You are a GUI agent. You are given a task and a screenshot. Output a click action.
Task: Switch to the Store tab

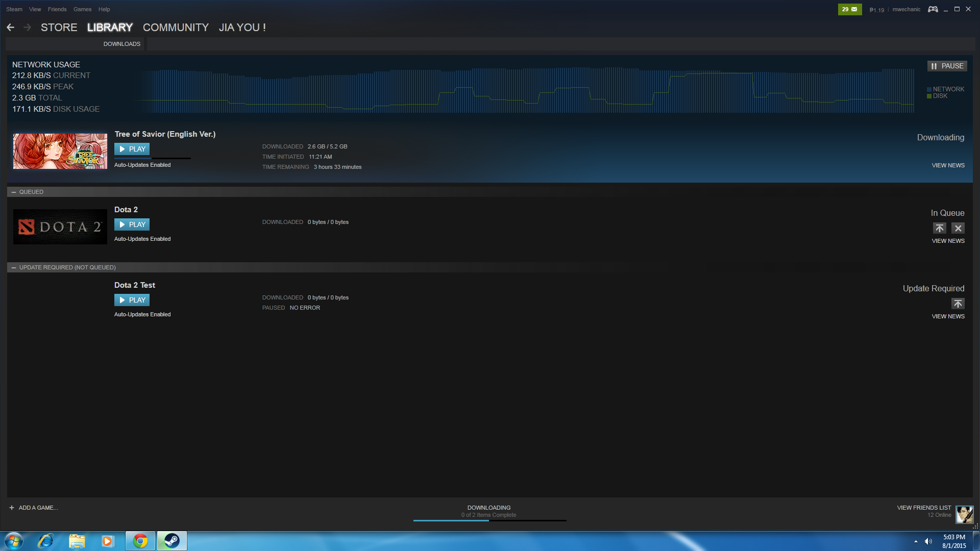(59, 28)
